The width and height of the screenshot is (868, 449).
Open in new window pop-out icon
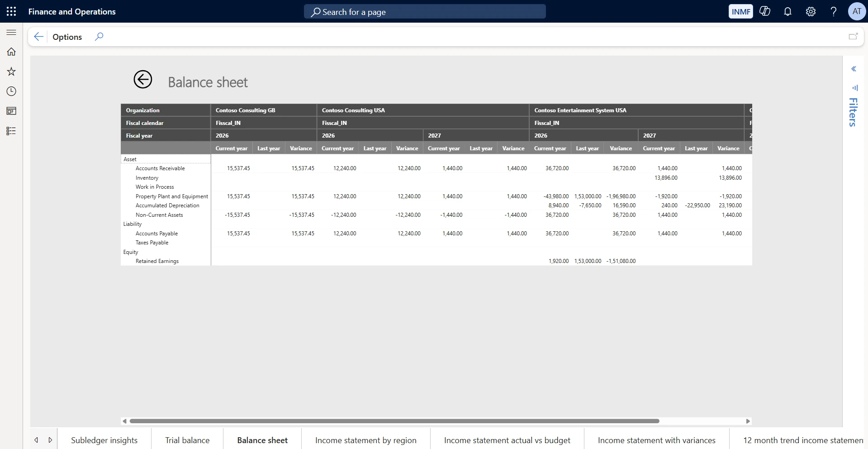pyautogui.click(x=853, y=37)
